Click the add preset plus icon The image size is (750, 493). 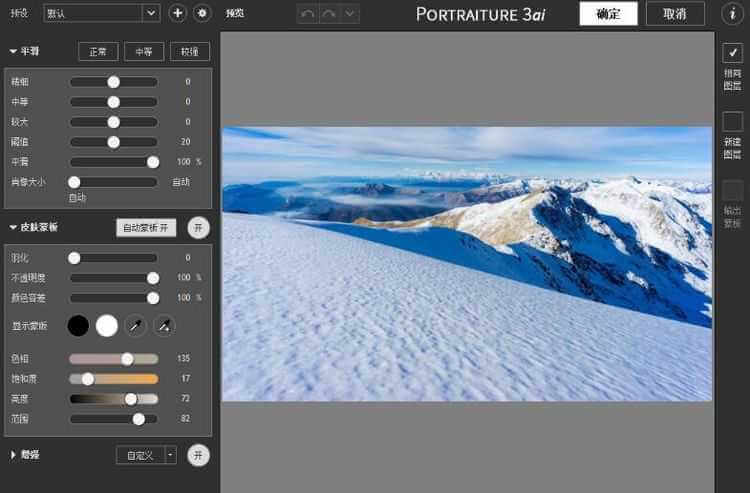point(177,13)
